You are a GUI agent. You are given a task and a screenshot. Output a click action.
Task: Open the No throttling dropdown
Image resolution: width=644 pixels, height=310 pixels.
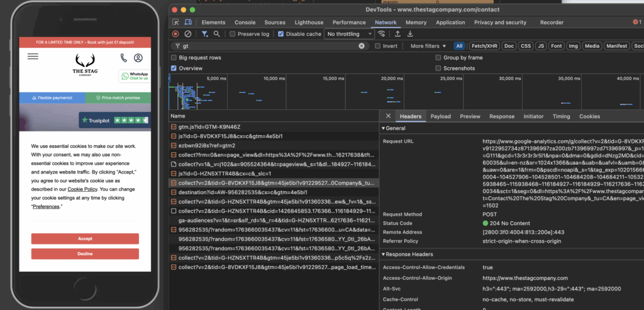point(350,34)
